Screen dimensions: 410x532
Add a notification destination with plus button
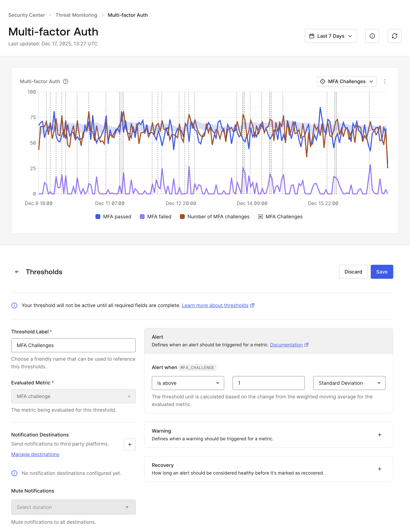130,444
